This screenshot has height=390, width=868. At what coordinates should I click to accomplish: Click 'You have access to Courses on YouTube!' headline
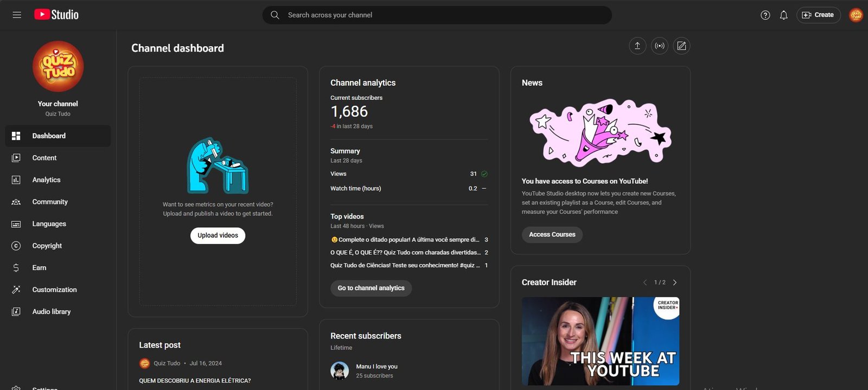585,181
